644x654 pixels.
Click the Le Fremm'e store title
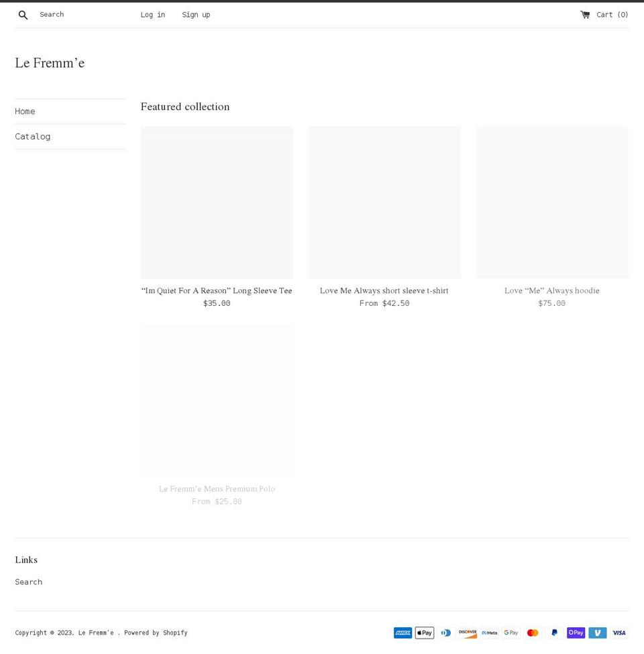[50, 63]
